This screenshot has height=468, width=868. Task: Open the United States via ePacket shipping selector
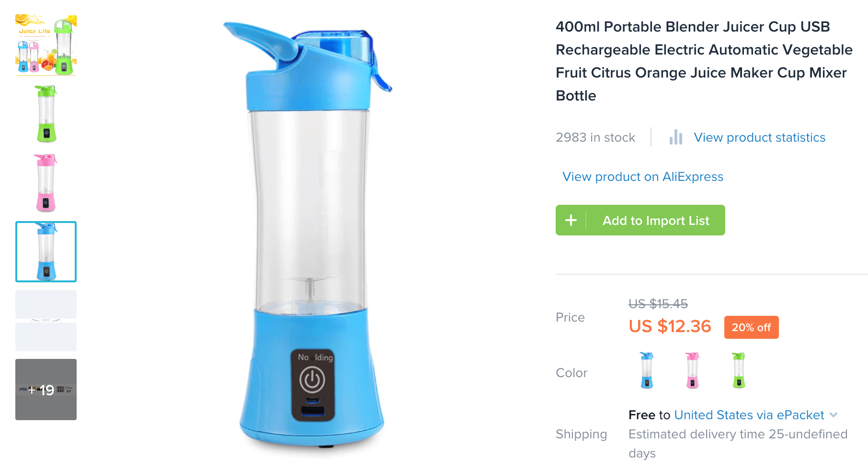[749, 415]
